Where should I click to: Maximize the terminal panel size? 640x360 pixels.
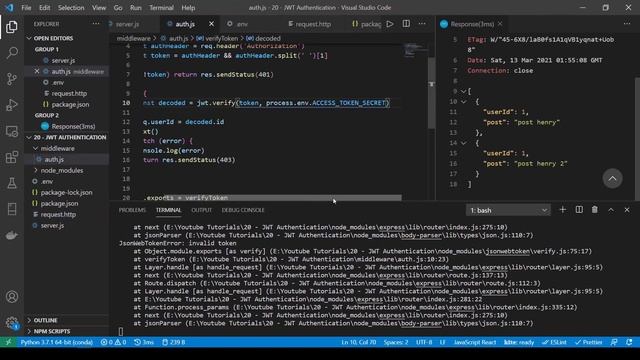pos(611,210)
